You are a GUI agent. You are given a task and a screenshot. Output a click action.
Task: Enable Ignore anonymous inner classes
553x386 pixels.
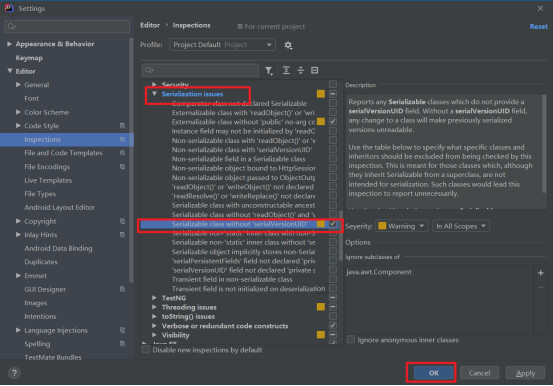[351, 339]
